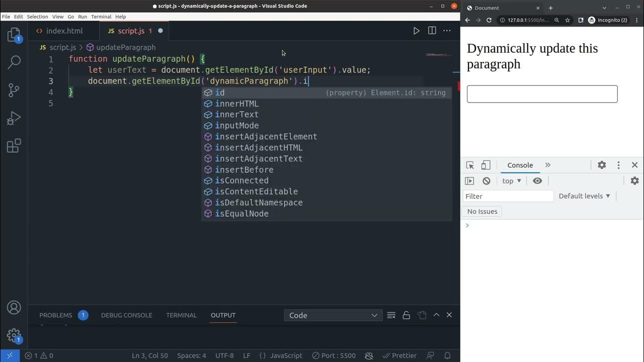
Task: Activate DevTools inspect element picker
Action: [470, 165]
